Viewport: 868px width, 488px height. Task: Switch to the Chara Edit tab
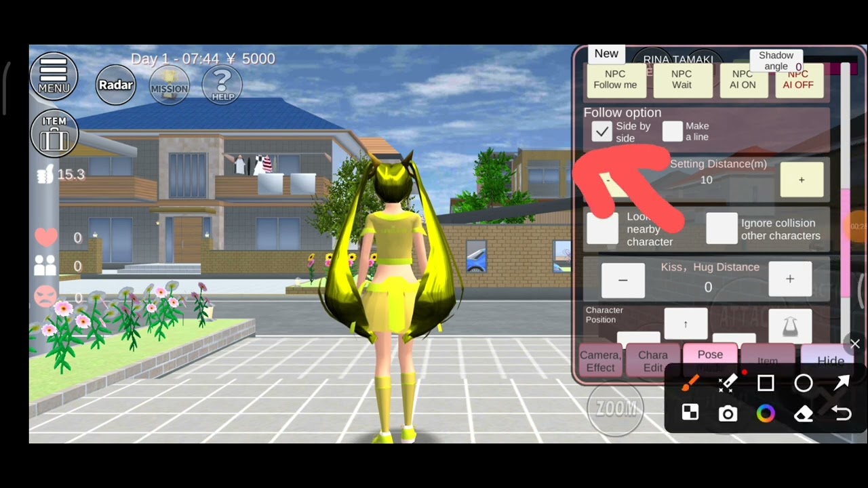(653, 361)
